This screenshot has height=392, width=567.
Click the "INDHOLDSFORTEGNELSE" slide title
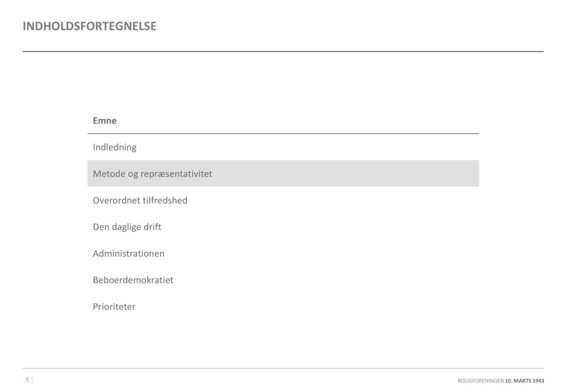tap(90, 26)
